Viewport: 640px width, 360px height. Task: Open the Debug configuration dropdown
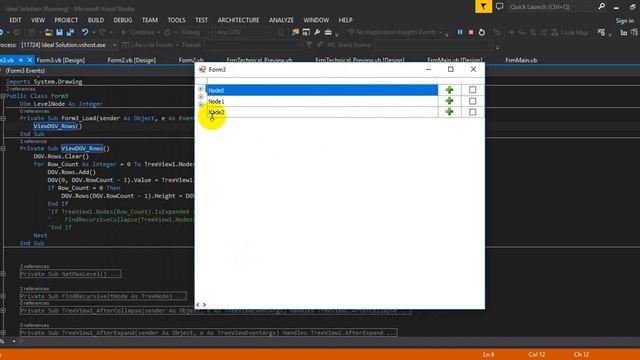[x=196, y=32]
